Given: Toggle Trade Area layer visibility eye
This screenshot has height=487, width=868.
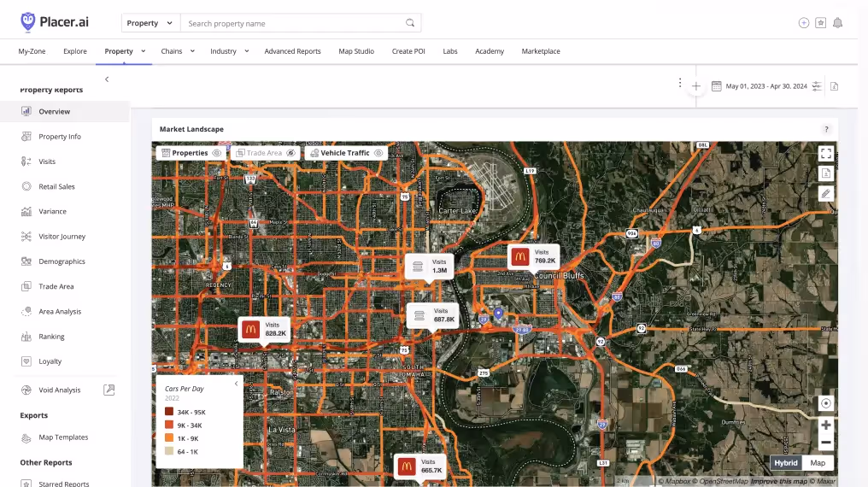Looking at the screenshot, I should point(291,153).
